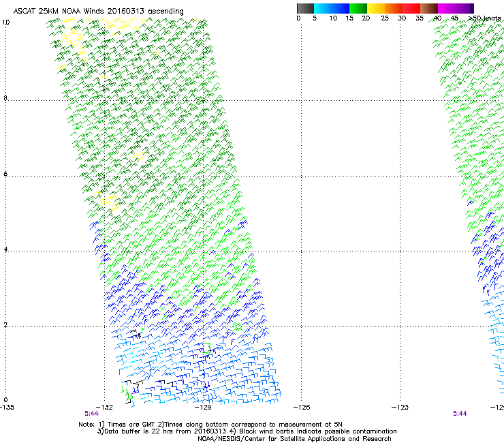This screenshot has height=443, width=504.
Task: Click the note 'Times are GMT'
Action: point(131,425)
